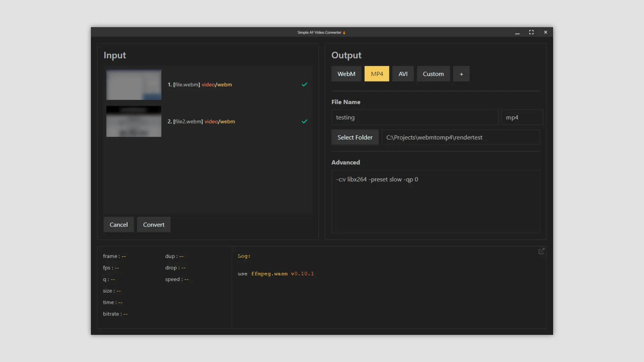Edit the file name field containing testing
Image resolution: width=644 pixels, height=362 pixels.
(x=415, y=117)
